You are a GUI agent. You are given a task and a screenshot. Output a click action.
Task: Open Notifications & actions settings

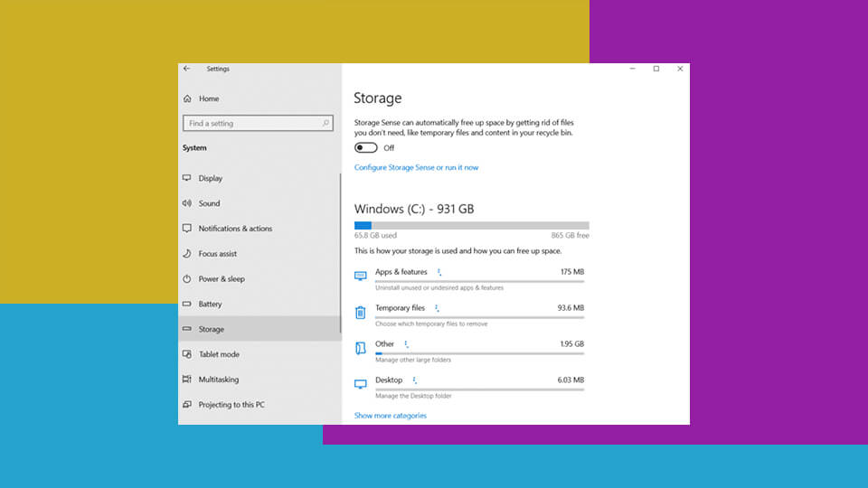point(235,229)
